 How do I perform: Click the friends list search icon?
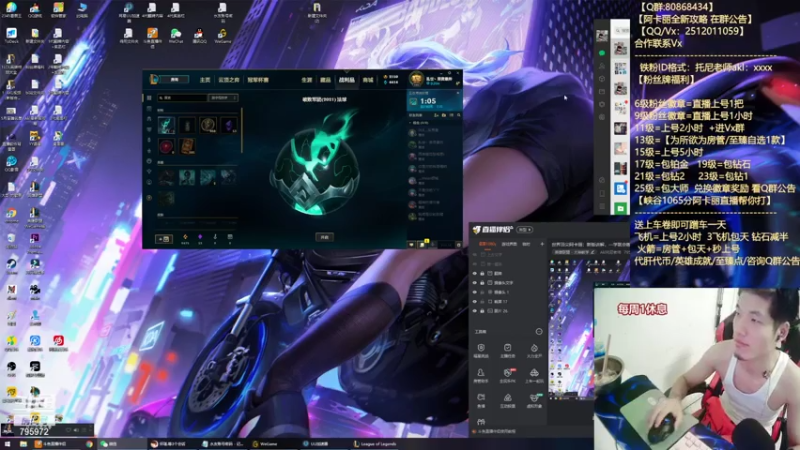459,116
